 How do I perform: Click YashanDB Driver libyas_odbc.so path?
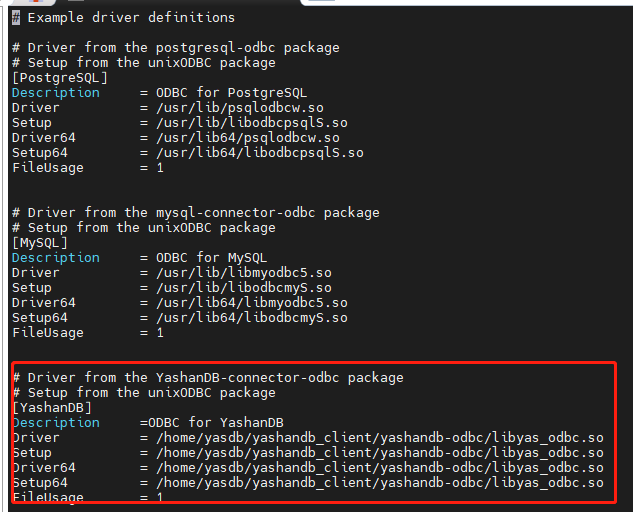tap(380, 438)
